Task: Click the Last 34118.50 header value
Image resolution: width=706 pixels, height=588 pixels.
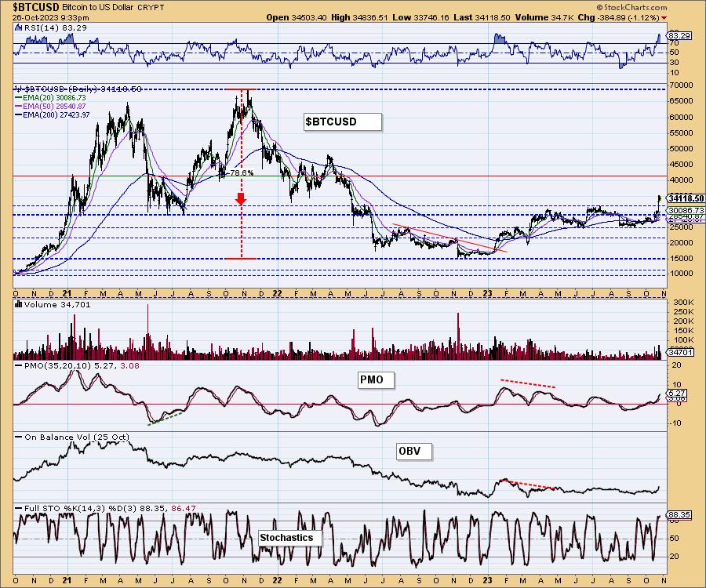Action: click(482, 17)
